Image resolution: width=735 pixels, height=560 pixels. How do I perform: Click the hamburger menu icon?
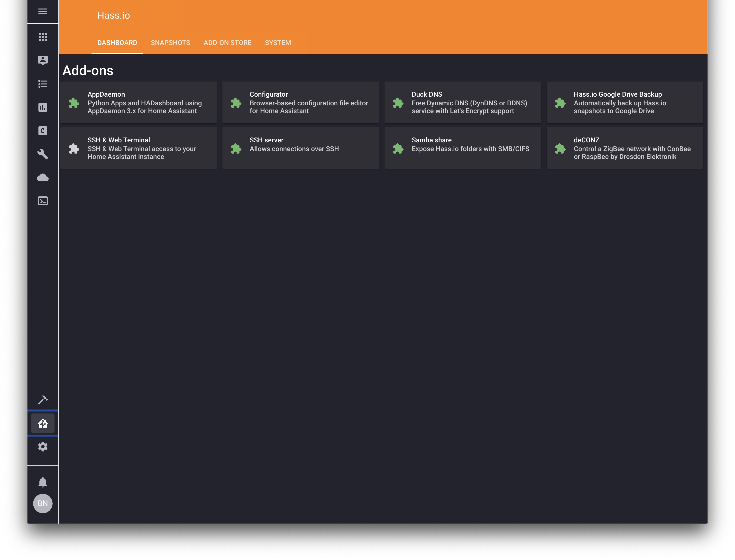click(x=43, y=12)
